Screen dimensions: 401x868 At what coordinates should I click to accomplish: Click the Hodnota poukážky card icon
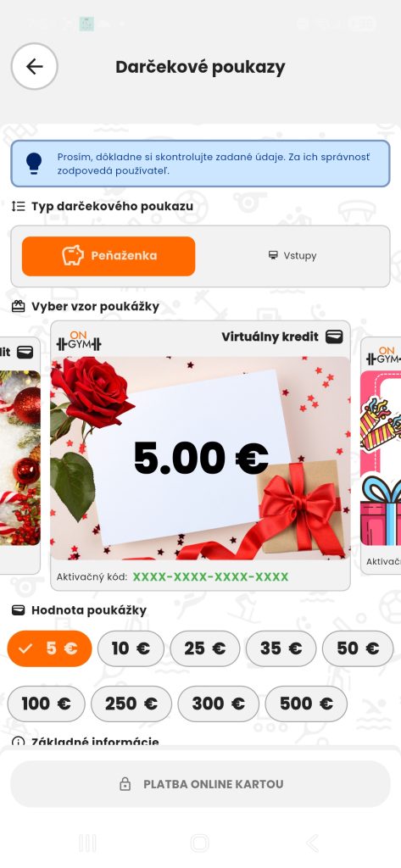pyautogui.click(x=19, y=610)
